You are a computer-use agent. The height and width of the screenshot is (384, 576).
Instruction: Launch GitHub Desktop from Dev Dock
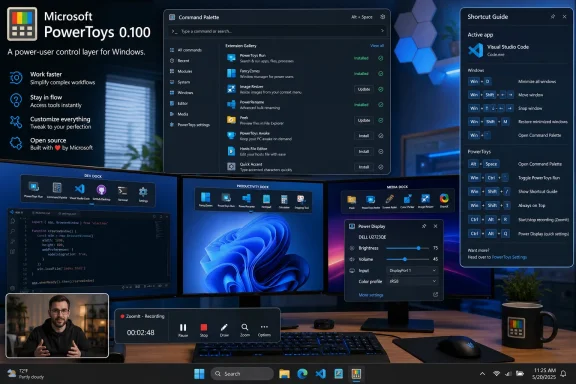[x=101, y=192]
